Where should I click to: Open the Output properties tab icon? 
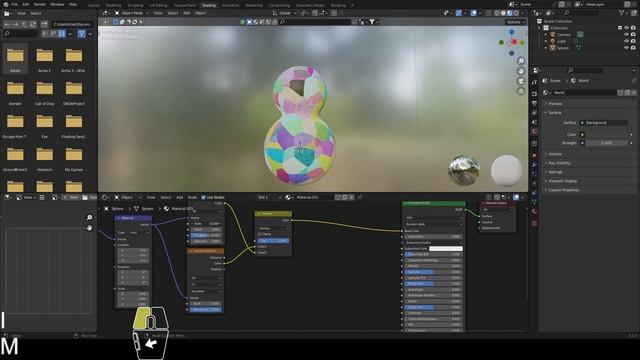point(534,103)
